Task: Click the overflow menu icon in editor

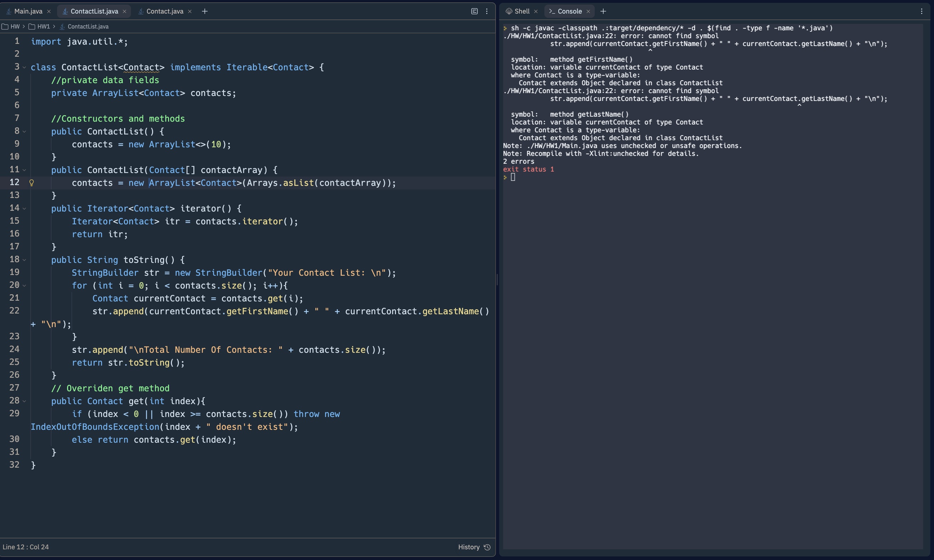Action: click(x=487, y=11)
